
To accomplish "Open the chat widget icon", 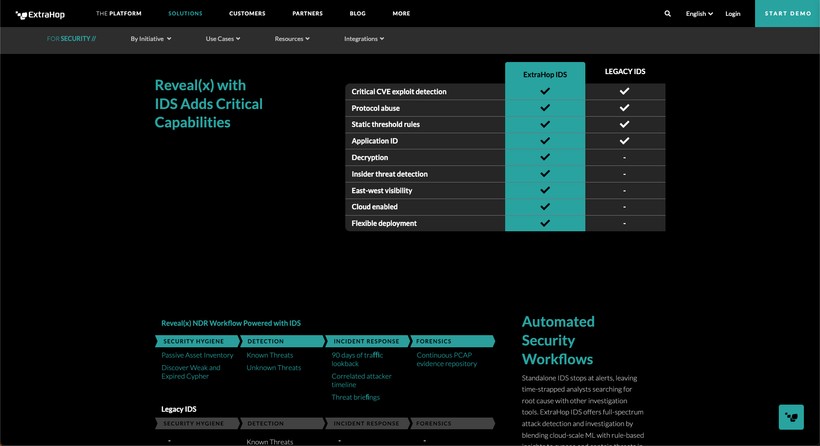I will tap(791, 417).
